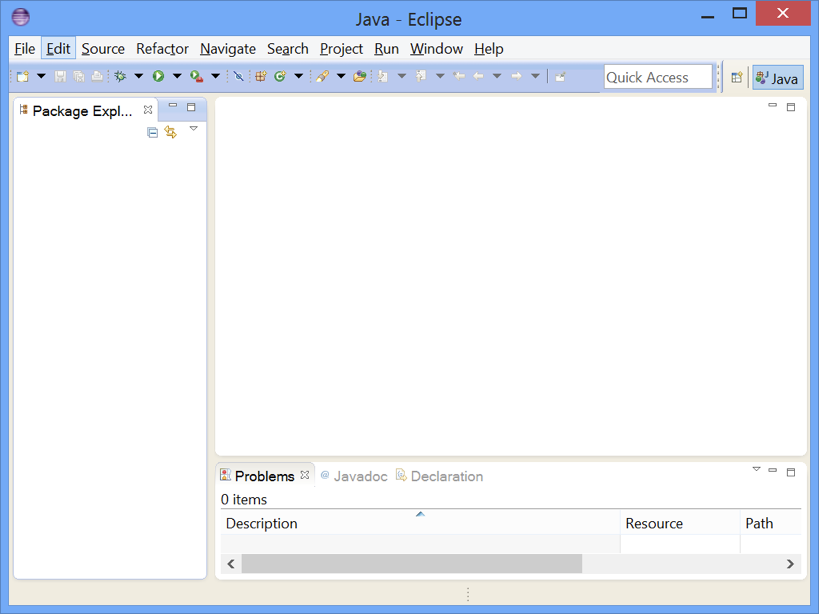Open the Refactor menu
The width and height of the screenshot is (819, 614).
162,49
